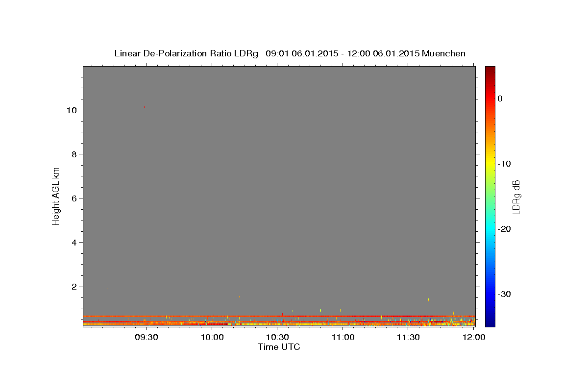
Task: Click the LDRg color scale bar
Action: pos(490,196)
